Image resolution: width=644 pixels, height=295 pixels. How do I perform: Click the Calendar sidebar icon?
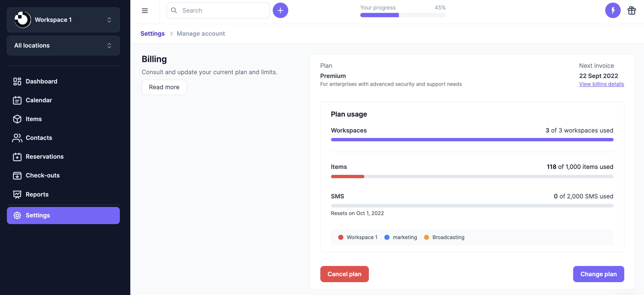point(17,100)
